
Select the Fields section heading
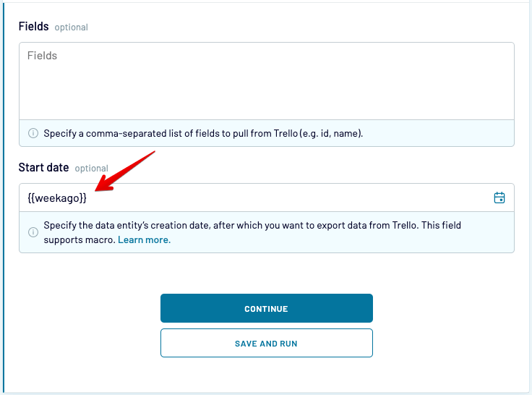33,26
